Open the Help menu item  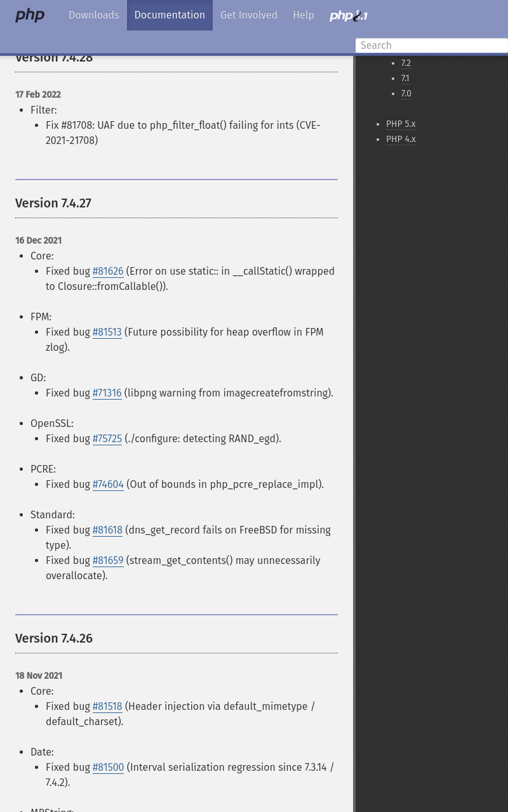pos(304,15)
